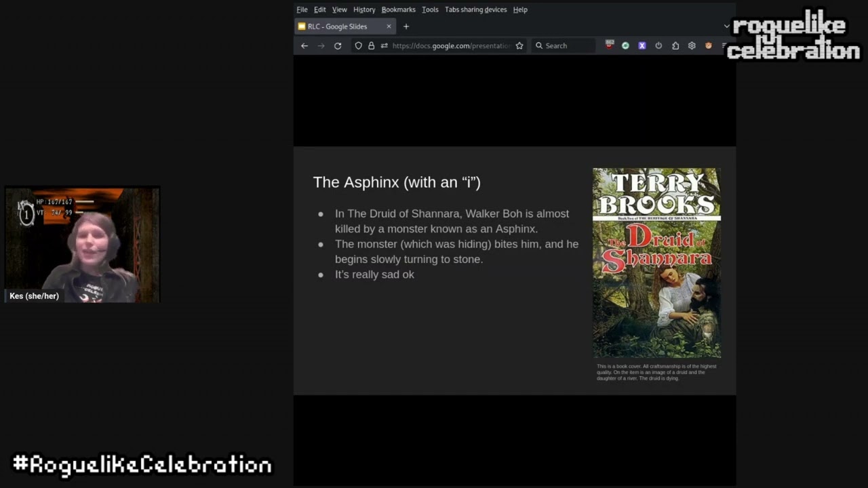
Task: Click the red badge extension icon
Action: click(609, 45)
